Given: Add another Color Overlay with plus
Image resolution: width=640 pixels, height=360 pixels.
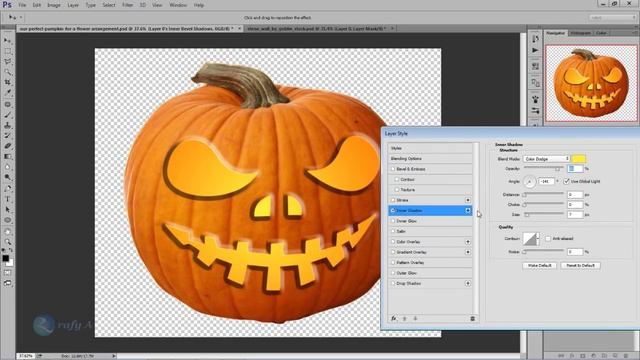Looking at the screenshot, I should [x=468, y=242].
